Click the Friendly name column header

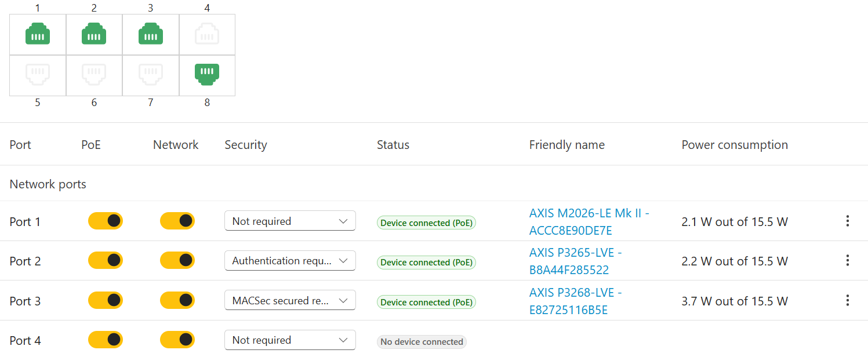pos(567,145)
